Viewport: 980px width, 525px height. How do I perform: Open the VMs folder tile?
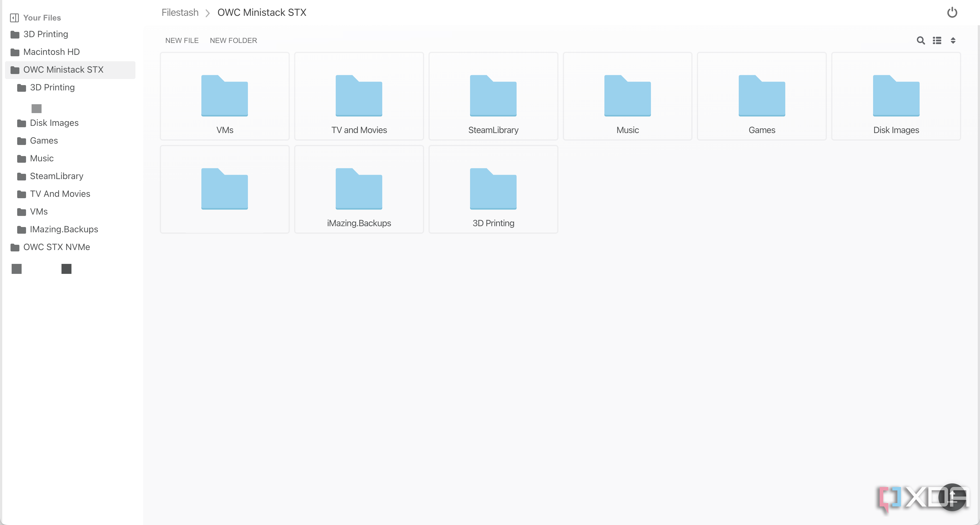tap(224, 96)
